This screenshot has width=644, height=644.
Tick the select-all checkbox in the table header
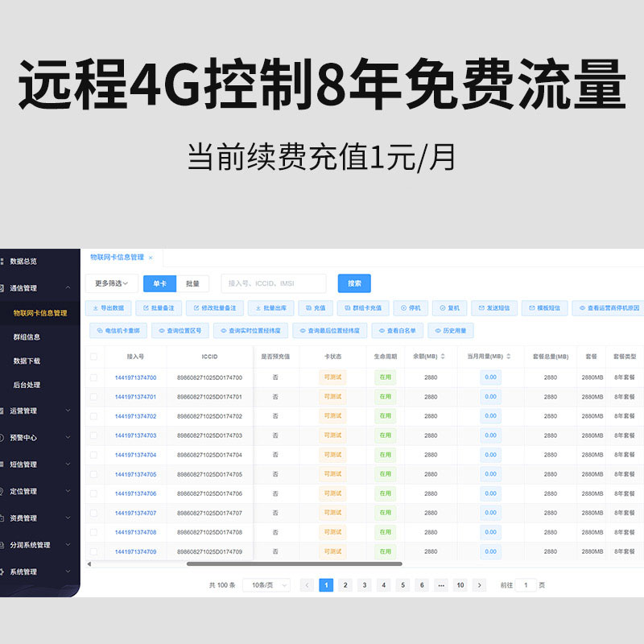[93, 357]
